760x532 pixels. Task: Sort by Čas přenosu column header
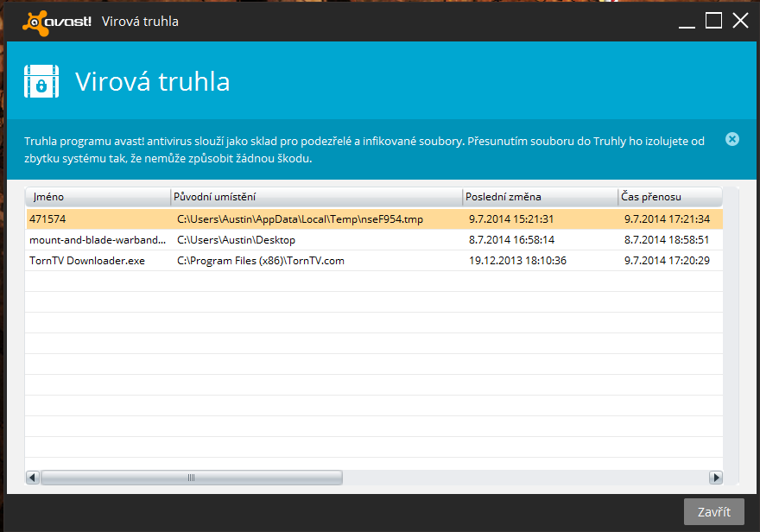pos(670,197)
